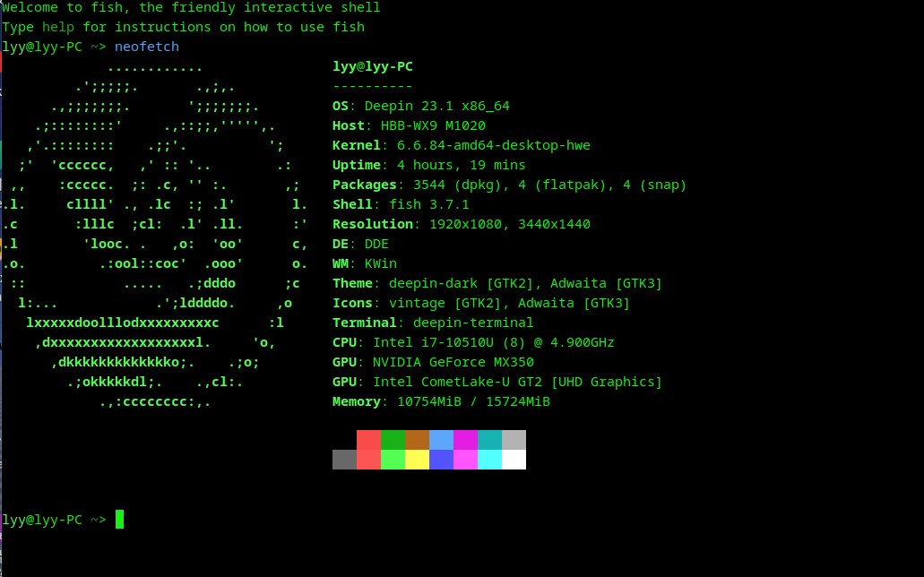Click the Deepin ASCII logo art

(x=155, y=234)
